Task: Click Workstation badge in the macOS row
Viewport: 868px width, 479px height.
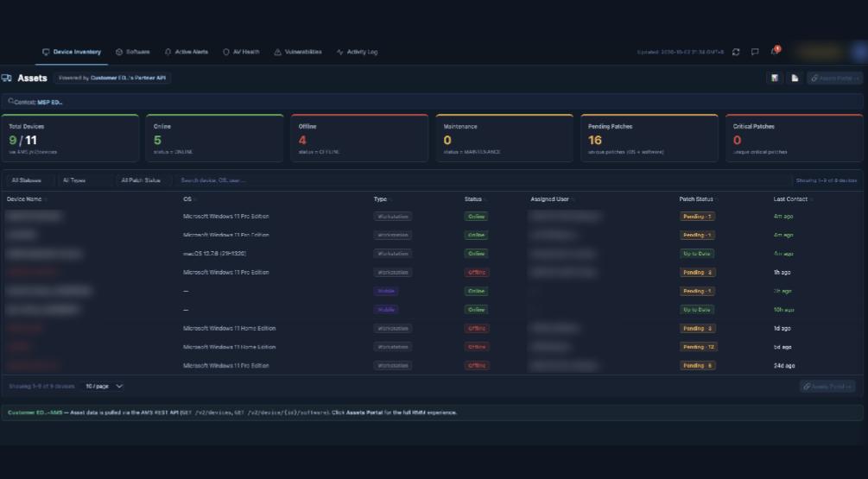Action: point(392,254)
